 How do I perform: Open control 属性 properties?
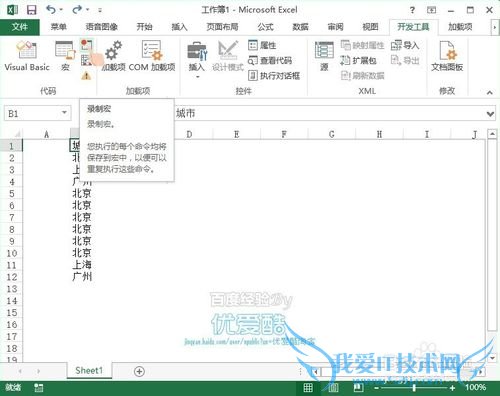click(262, 45)
